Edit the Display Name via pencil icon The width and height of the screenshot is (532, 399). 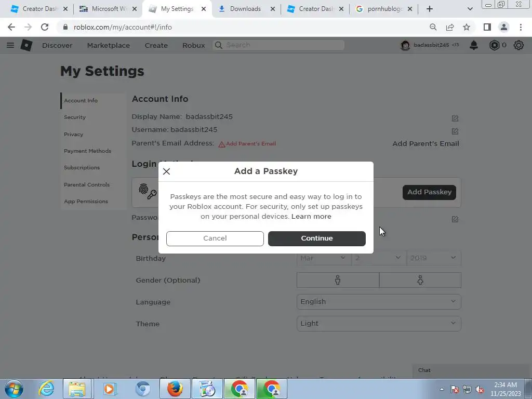(x=455, y=118)
